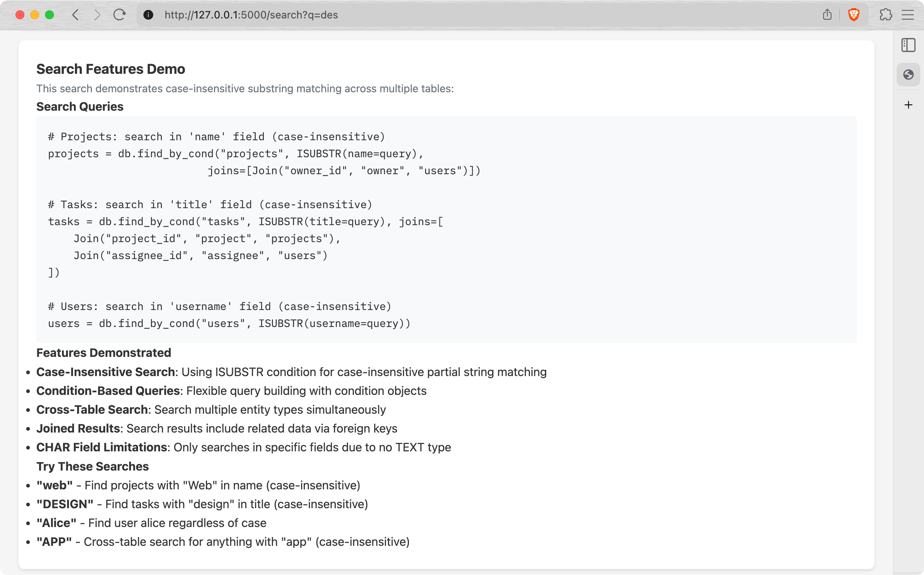Open site info icon in address bar
924x575 pixels.
click(148, 15)
